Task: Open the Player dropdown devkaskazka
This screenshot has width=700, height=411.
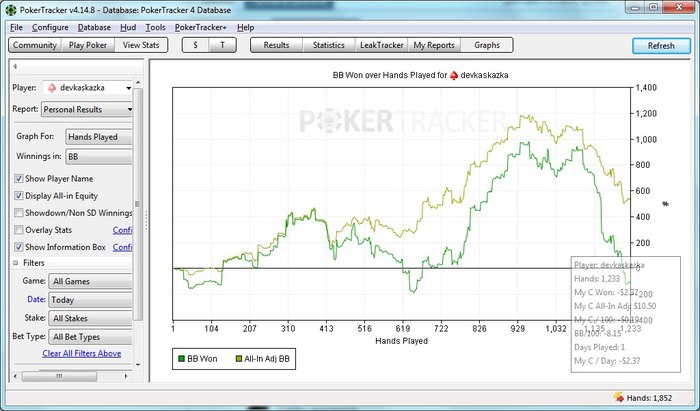Action: [88, 88]
